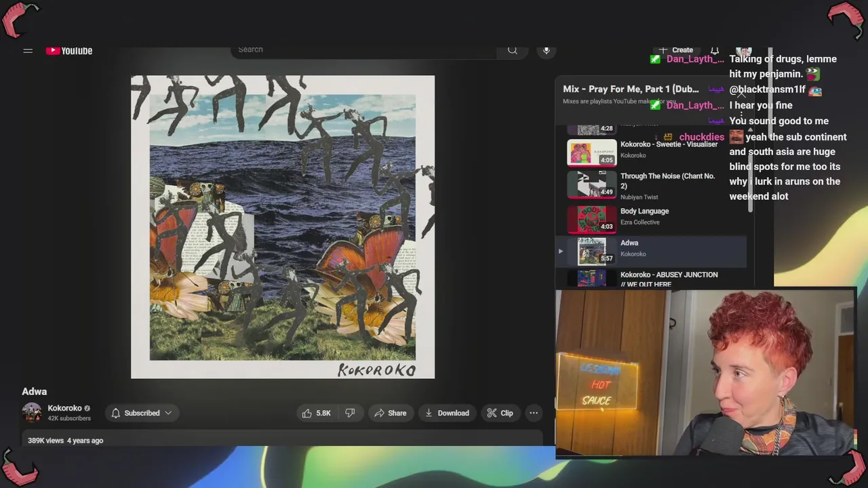Play Kokoroko - Sweetie - Visualiser from playlist
Viewport: 868px width, 488px height.
pyautogui.click(x=651, y=152)
